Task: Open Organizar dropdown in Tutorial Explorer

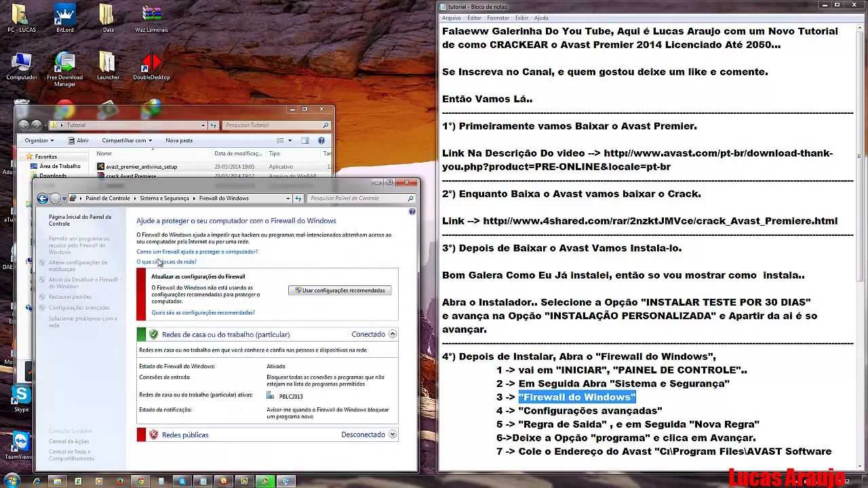Action: click(x=39, y=140)
